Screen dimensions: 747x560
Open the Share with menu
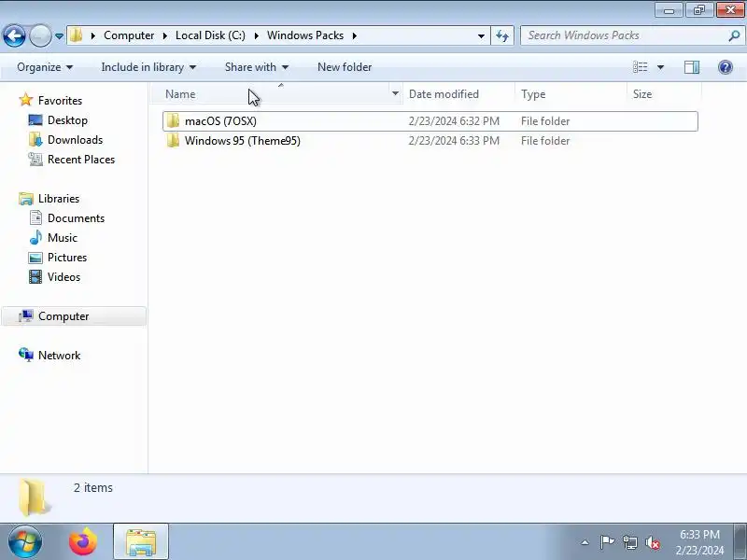pos(256,67)
